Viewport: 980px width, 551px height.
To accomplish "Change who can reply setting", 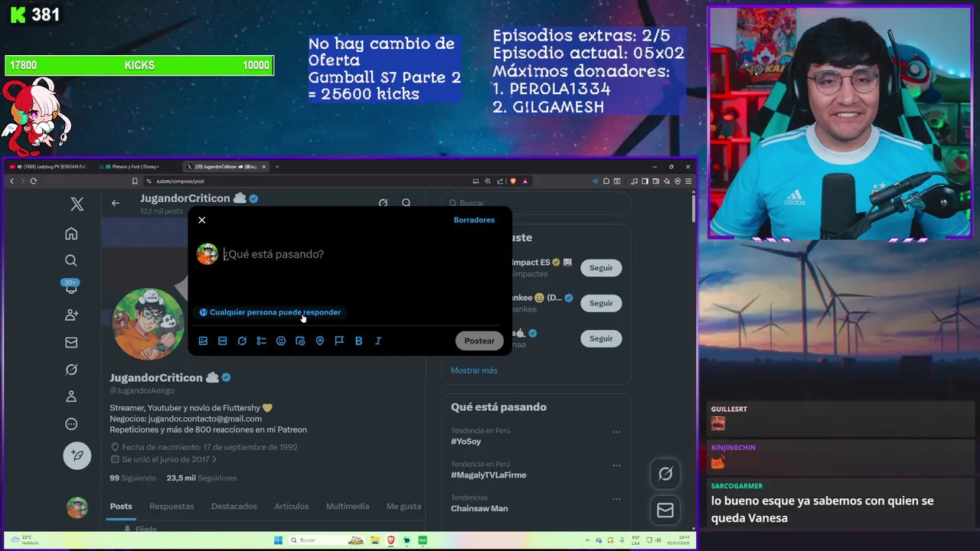I will (270, 312).
